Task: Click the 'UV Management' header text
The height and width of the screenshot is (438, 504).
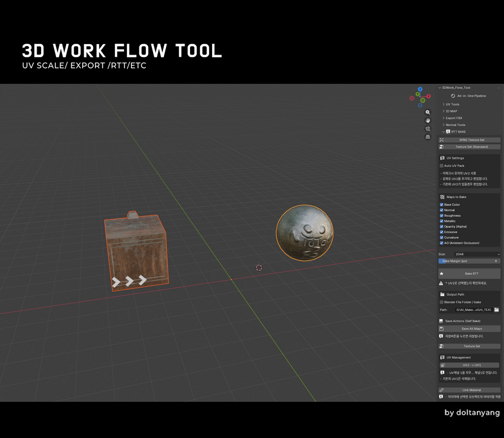Action: click(459, 357)
